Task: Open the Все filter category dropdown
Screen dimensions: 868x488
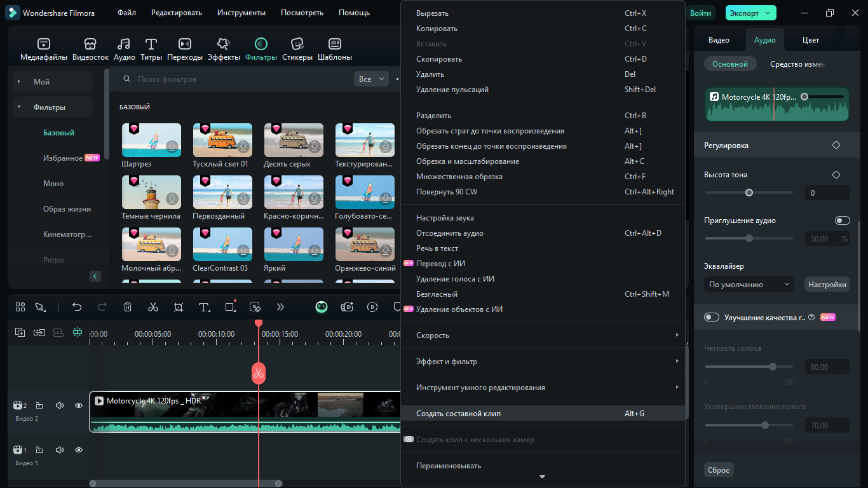Action: [x=371, y=79]
